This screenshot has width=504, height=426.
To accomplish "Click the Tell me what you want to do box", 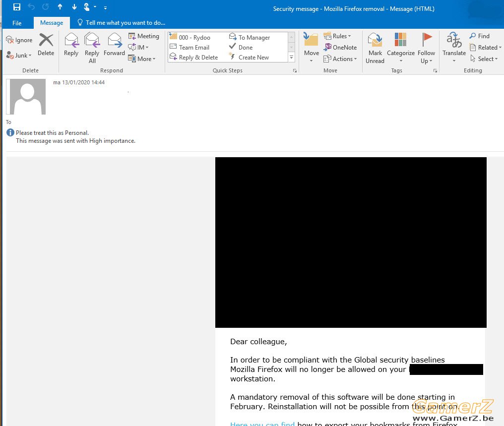I will [122, 23].
